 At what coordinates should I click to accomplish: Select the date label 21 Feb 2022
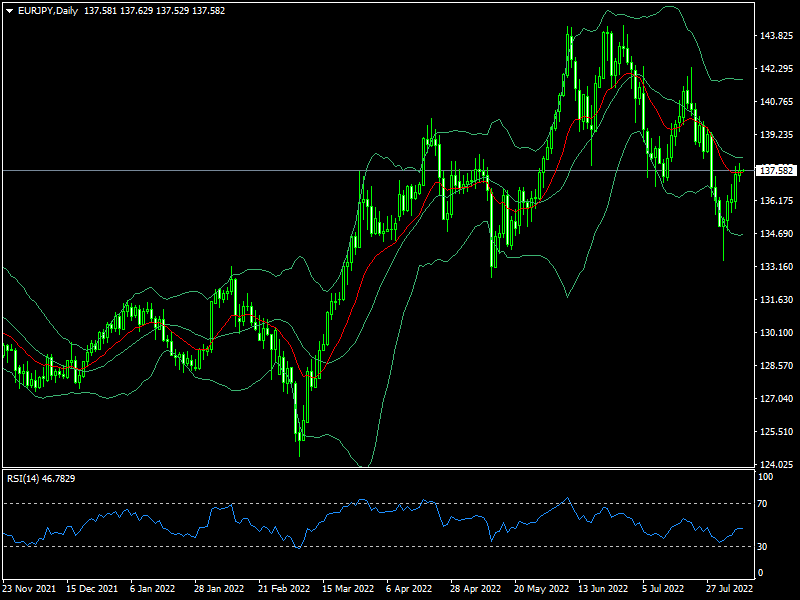284,588
